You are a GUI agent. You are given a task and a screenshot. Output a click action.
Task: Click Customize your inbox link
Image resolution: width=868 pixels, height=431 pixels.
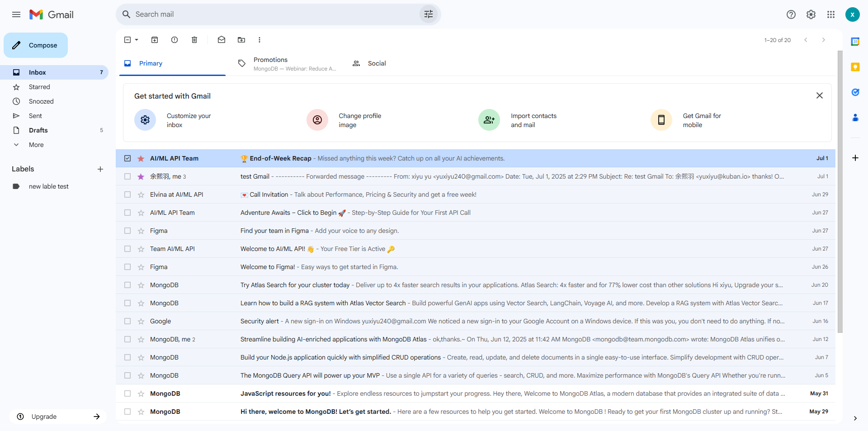click(189, 120)
